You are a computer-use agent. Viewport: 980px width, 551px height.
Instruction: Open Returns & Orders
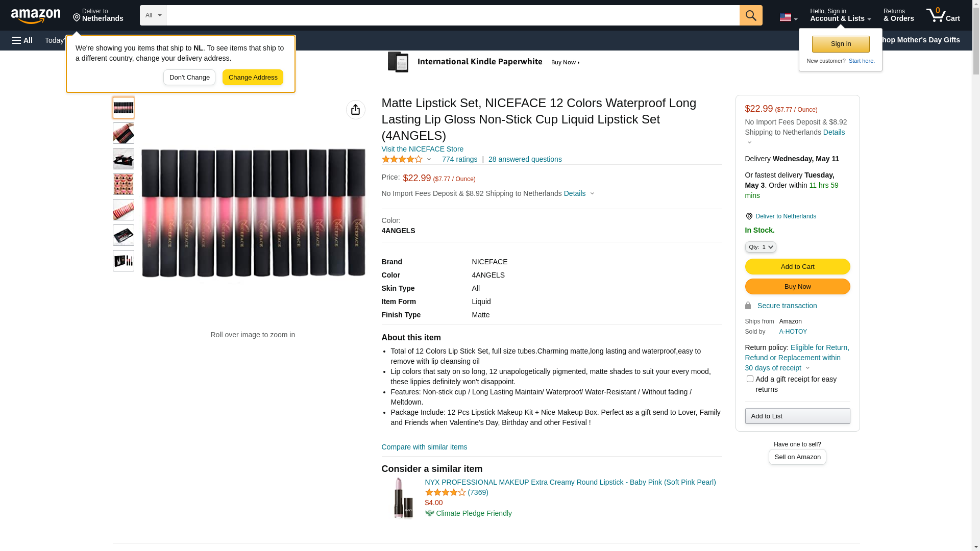pyautogui.click(x=898, y=15)
